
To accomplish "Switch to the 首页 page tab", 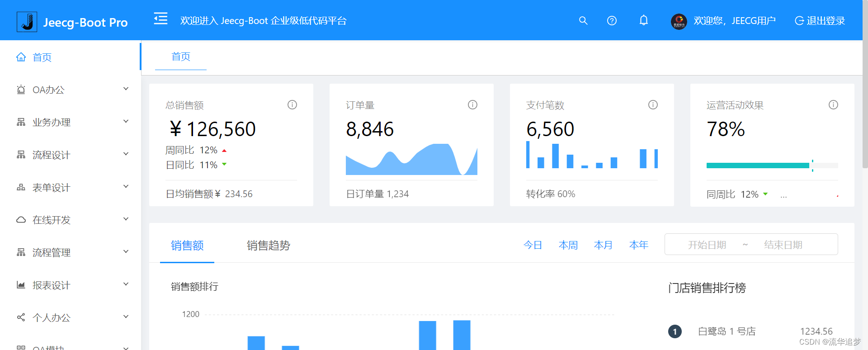I will (x=181, y=57).
